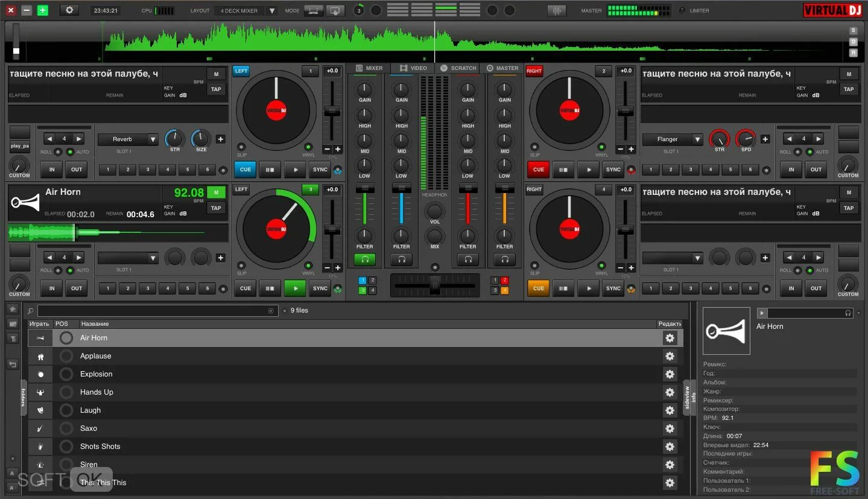Click the orange CUE button on deck 4
868x499 pixels.
539,288
